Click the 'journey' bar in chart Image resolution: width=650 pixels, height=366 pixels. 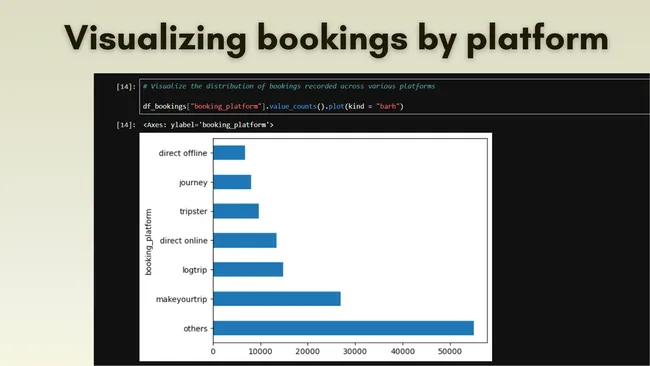click(x=232, y=182)
